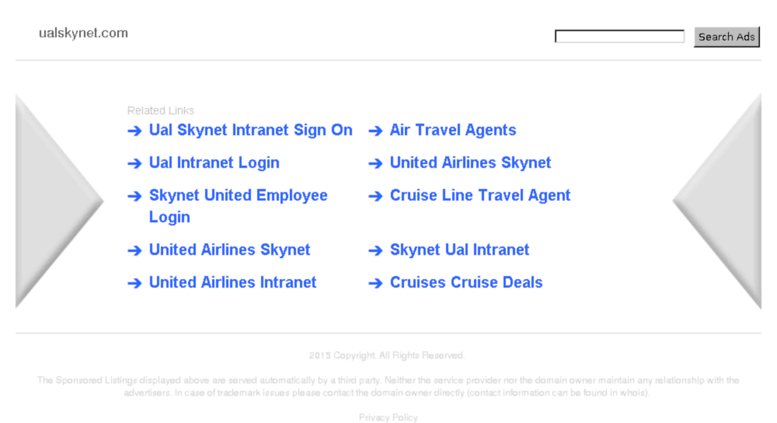
Task: Open the Ual Skynet Intranet Sign On link
Action: (x=250, y=130)
